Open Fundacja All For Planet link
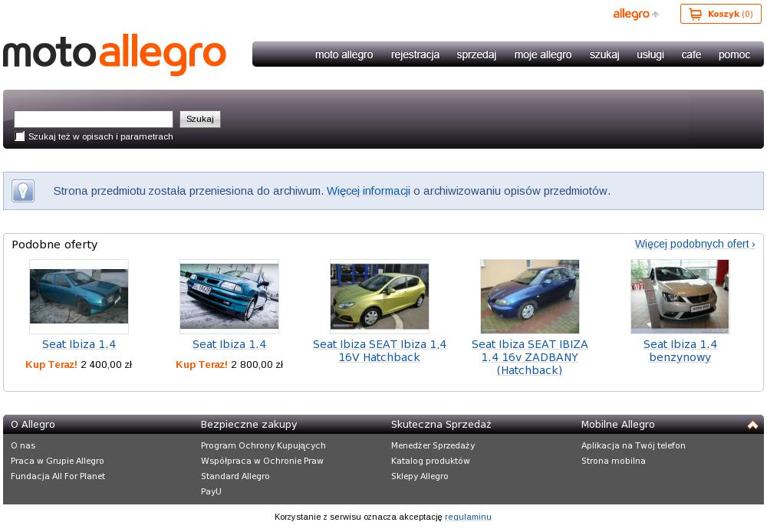Viewport: 767px width, 532px height. coord(58,476)
